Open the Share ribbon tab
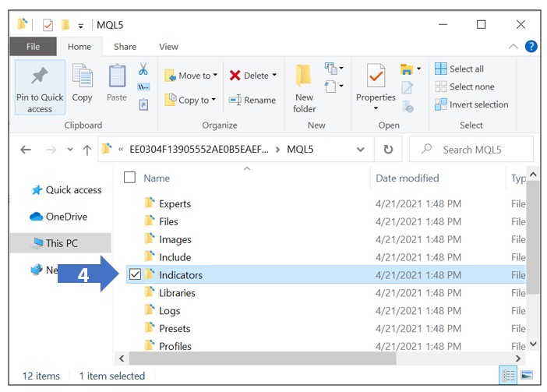The height and width of the screenshot is (392, 547). 125,47
